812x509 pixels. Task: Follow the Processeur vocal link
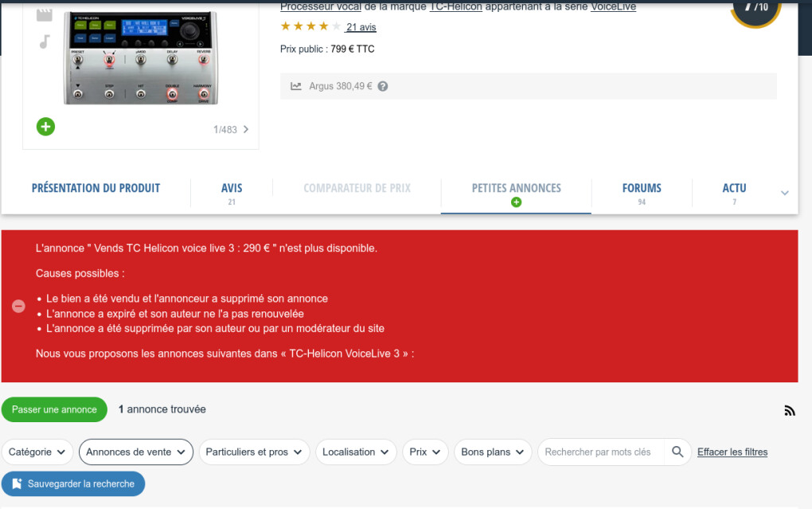[321, 6]
